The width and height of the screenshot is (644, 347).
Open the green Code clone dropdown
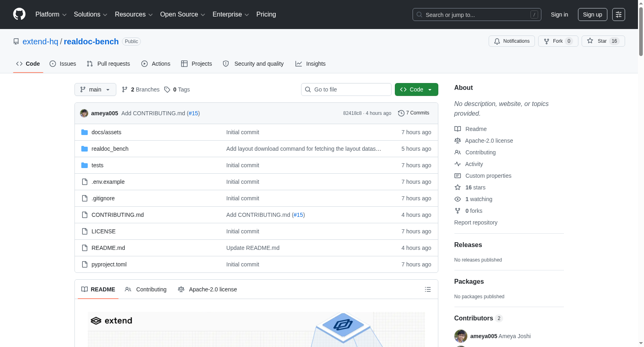(417, 89)
